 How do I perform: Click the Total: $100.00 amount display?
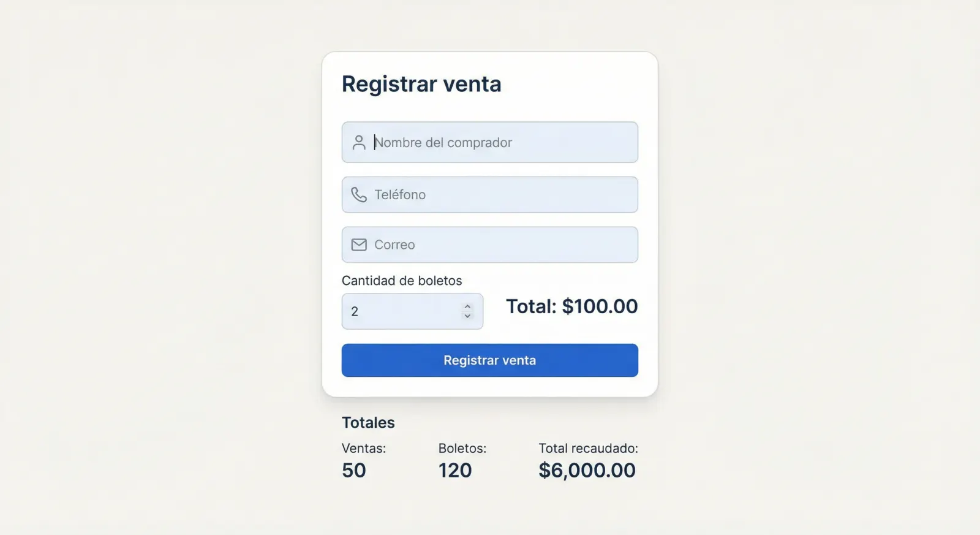pyautogui.click(x=571, y=306)
